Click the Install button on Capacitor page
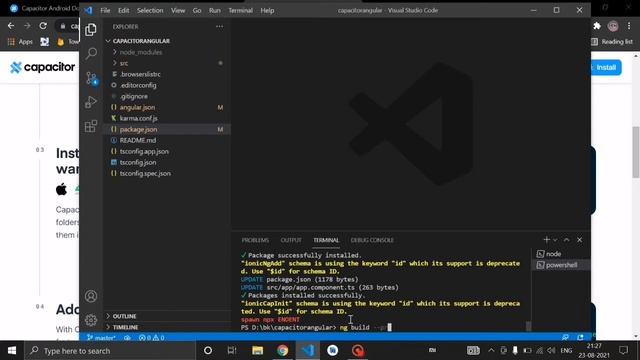640x360 pixels. (606, 67)
